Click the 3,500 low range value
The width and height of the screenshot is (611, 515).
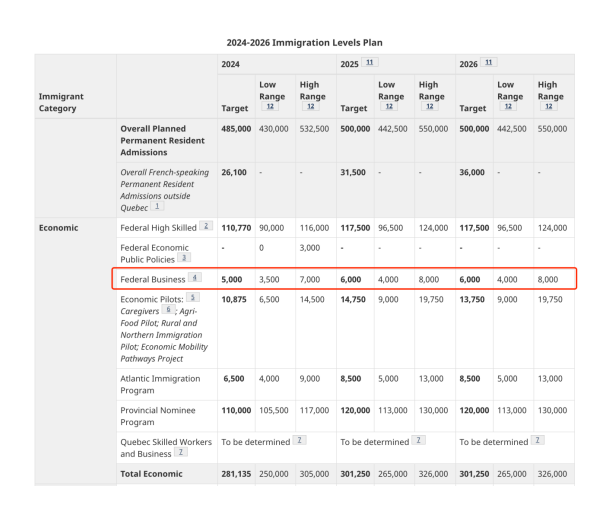pyautogui.click(x=269, y=279)
